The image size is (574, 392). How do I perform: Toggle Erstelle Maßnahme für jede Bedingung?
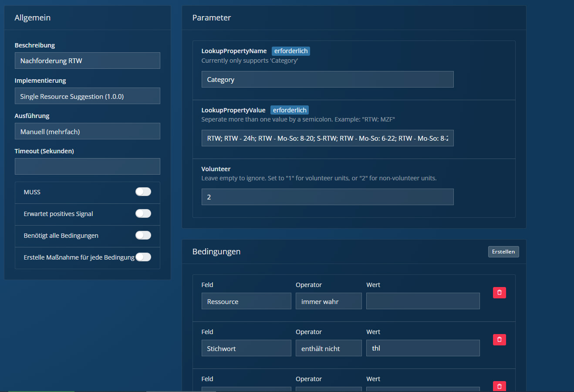click(x=143, y=257)
